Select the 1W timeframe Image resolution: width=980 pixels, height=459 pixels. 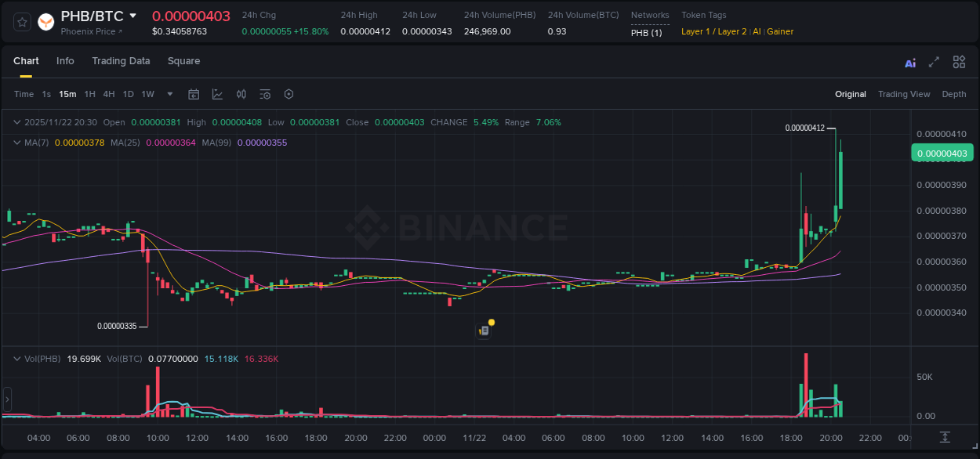point(147,94)
